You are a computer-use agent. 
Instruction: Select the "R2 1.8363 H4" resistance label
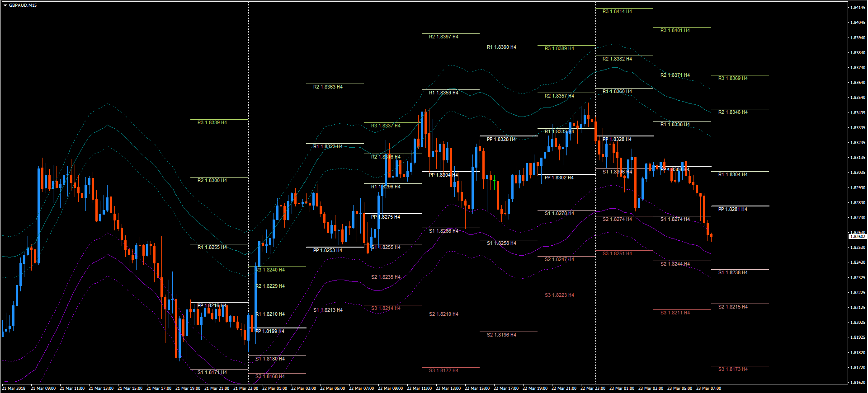click(x=328, y=87)
